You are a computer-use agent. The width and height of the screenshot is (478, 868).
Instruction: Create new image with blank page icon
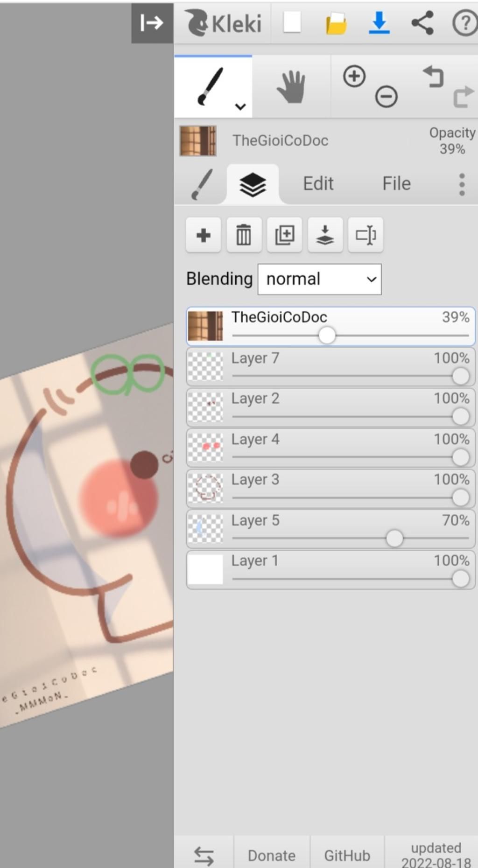pos(292,22)
